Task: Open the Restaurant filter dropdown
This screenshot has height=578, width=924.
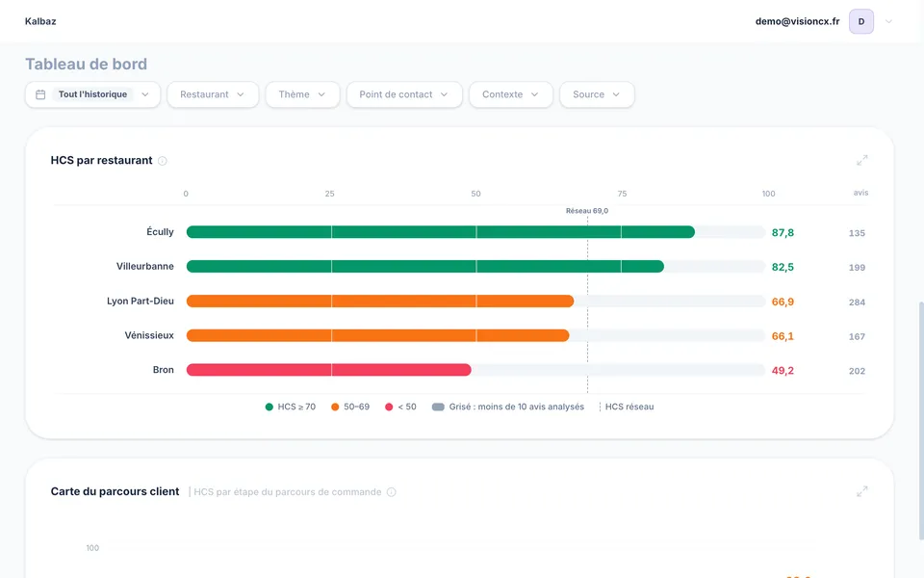Action: (213, 94)
